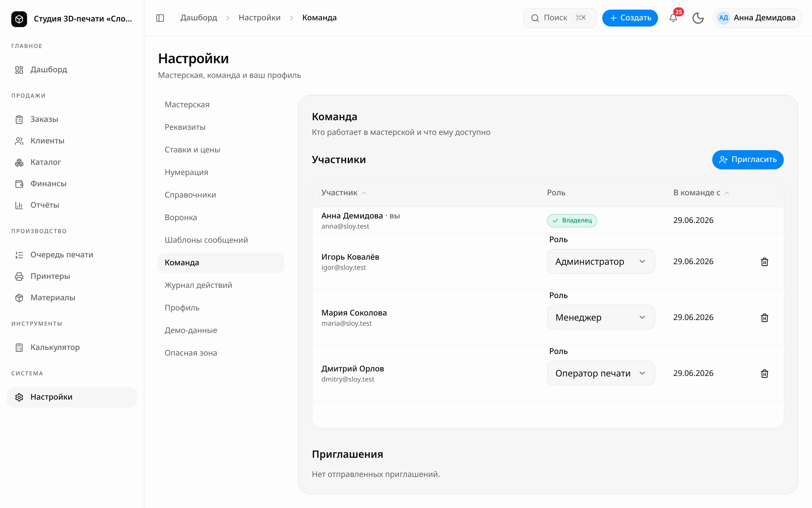This screenshot has width=812, height=508.
Task: Open Каталог in the sidebar
Action: point(72,162)
